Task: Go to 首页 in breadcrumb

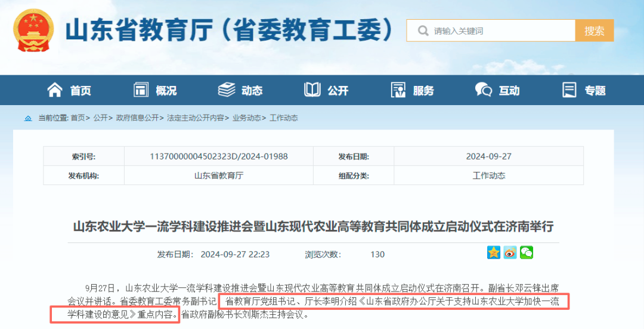Action: [78, 118]
